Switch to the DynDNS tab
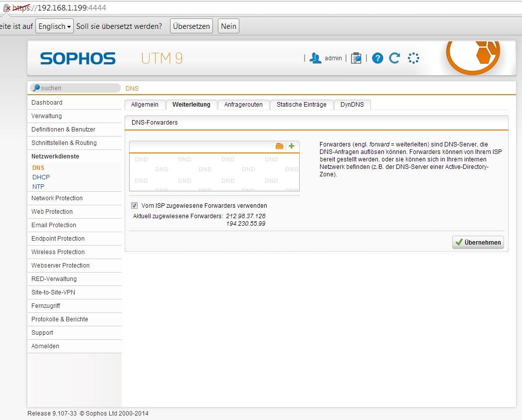This screenshot has height=420, width=522. pyautogui.click(x=352, y=105)
